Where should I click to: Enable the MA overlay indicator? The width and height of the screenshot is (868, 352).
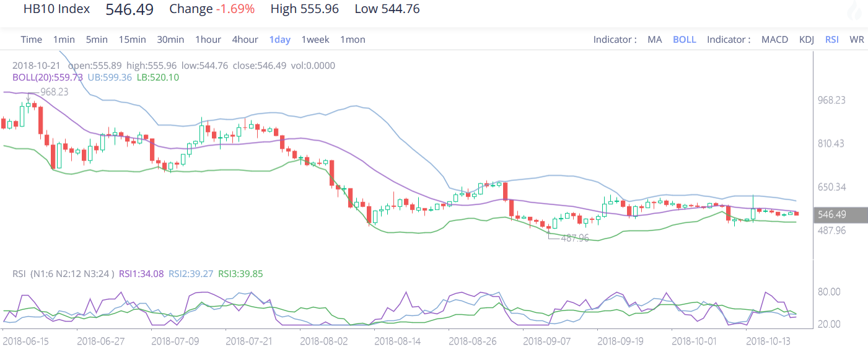point(655,40)
